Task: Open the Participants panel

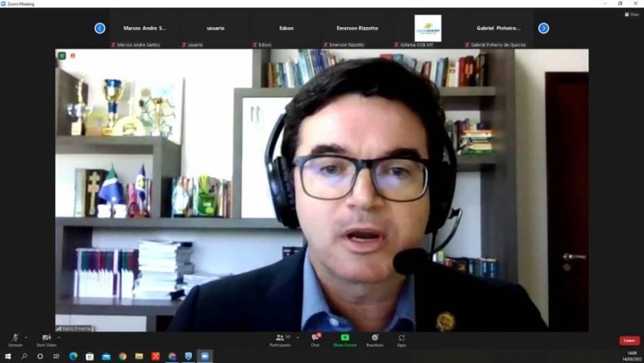Action: tap(280, 340)
